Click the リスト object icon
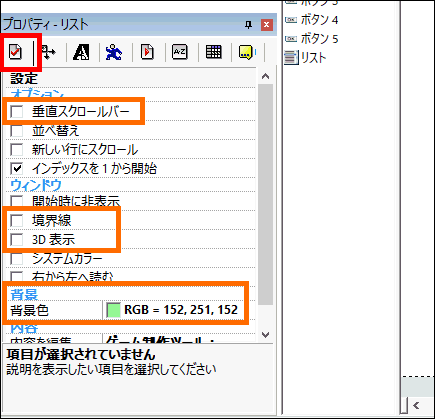The height and width of the screenshot is (419, 435). tap(291, 58)
